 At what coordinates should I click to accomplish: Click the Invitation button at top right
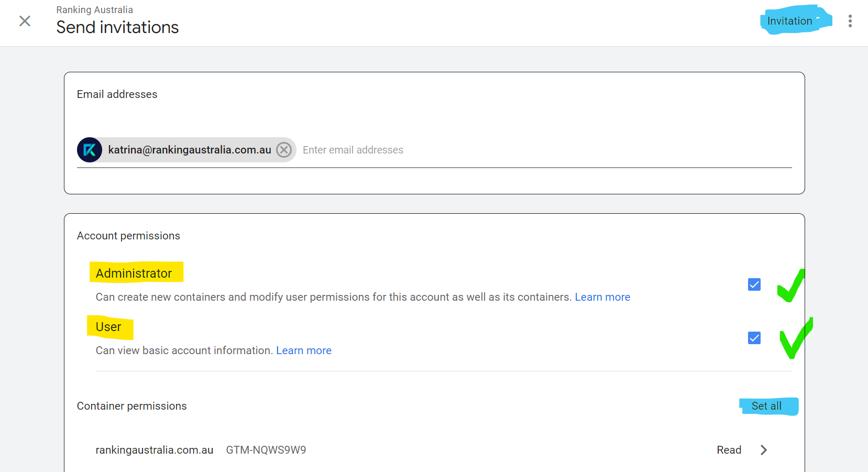pos(789,21)
